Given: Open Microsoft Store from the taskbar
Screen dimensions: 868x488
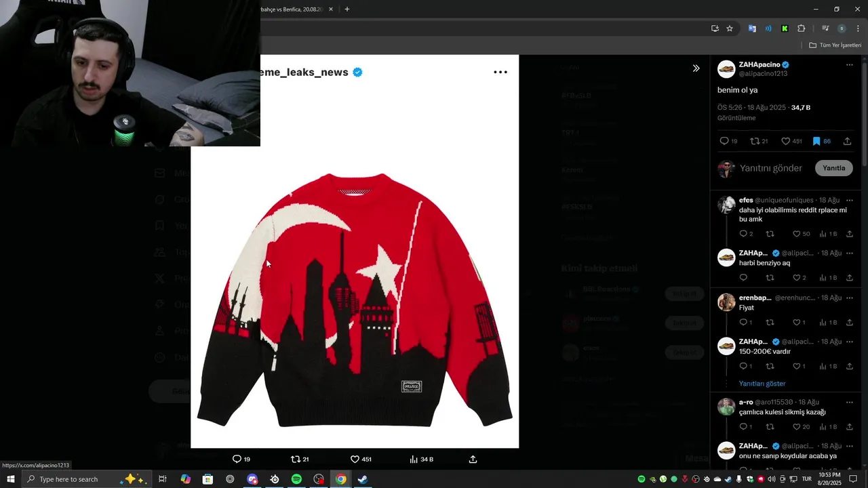Looking at the screenshot, I should tap(208, 479).
